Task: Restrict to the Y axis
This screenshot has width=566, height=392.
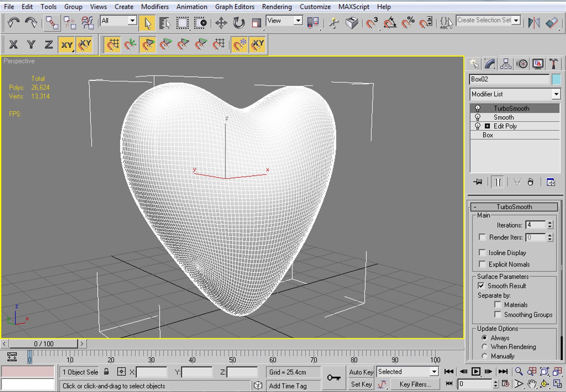Action: click(31, 45)
